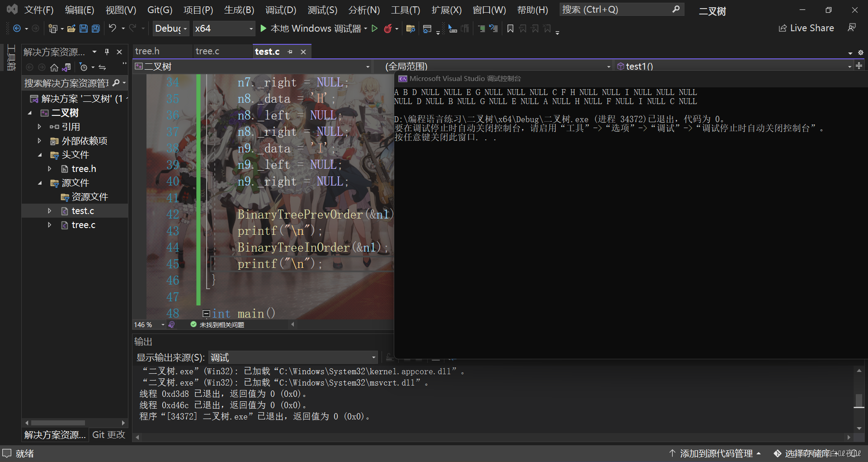Image resolution: width=868 pixels, height=462 pixels.
Task: Open the Debug configuration dropdown
Action: pyautogui.click(x=171, y=29)
